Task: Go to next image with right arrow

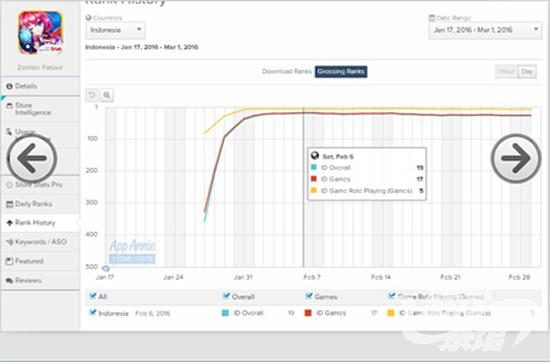Action: click(x=516, y=158)
